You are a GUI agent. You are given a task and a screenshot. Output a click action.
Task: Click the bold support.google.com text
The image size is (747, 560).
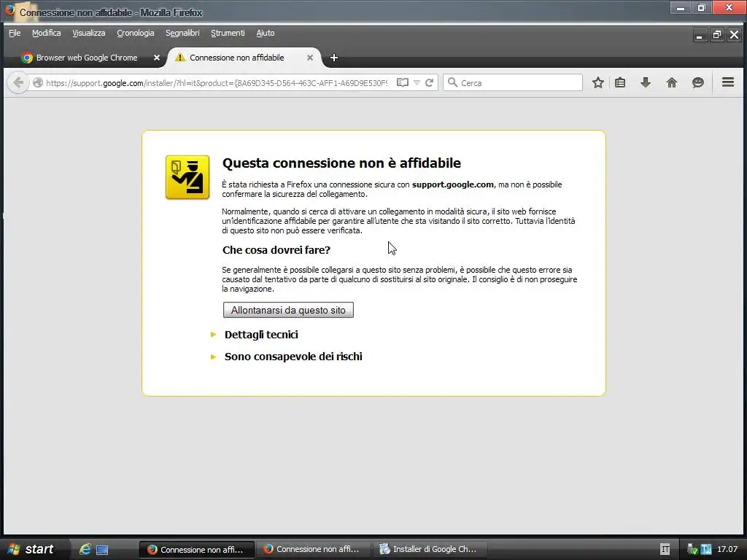(x=452, y=184)
